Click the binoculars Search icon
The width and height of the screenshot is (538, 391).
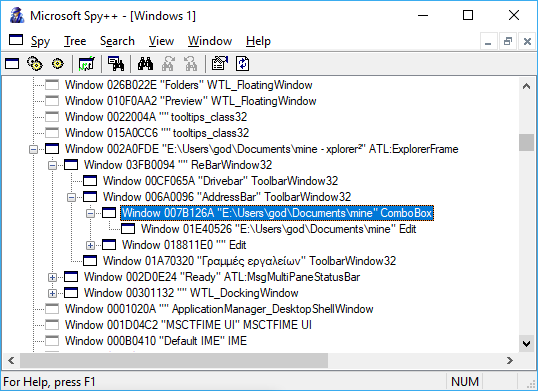[x=145, y=64]
